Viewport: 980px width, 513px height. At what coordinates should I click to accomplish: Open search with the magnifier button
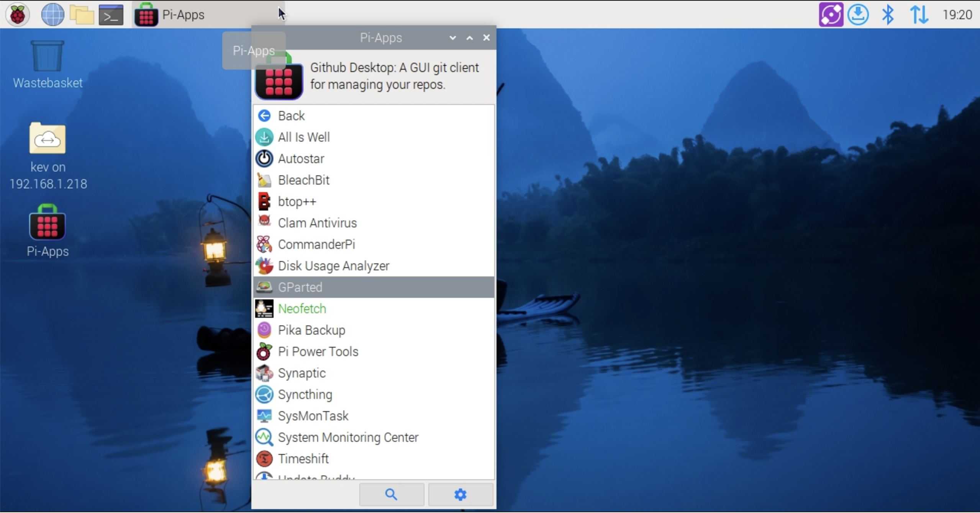pos(391,495)
